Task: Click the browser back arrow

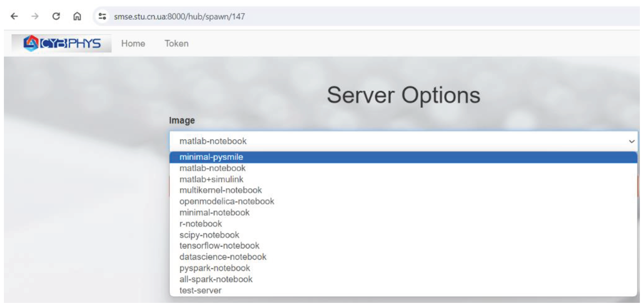Action: 14,16
